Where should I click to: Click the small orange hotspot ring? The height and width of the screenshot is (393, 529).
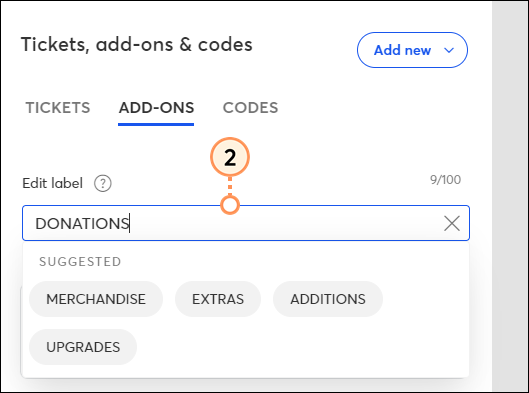click(x=230, y=205)
